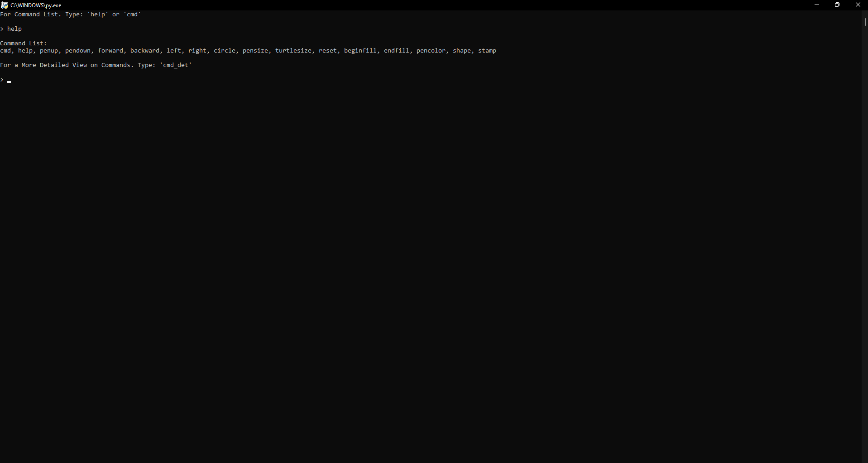Click the blinking cursor at the prompt
This screenshot has width=868, height=463.
9,82
